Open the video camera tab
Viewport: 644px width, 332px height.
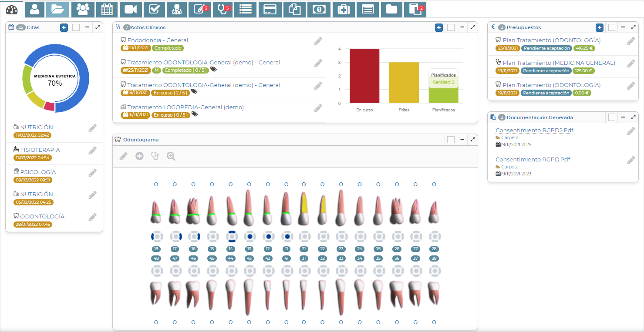pyautogui.click(x=131, y=9)
